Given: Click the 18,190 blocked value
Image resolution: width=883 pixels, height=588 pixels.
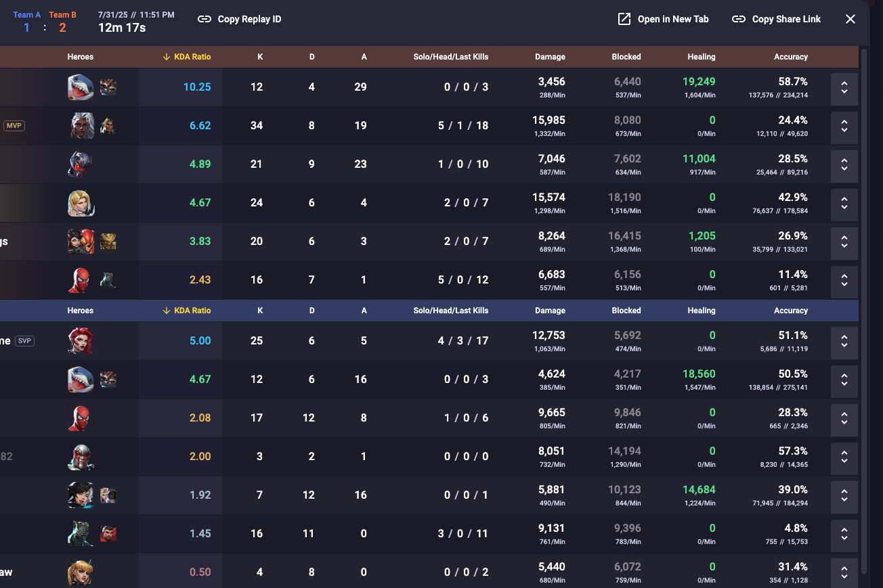Looking at the screenshot, I should click(x=624, y=198).
